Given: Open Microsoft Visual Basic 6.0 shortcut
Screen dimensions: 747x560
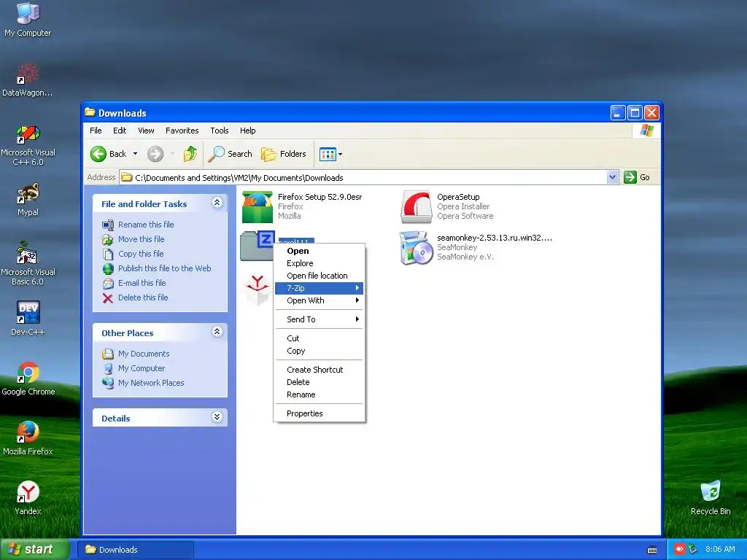Looking at the screenshot, I should (28, 264).
